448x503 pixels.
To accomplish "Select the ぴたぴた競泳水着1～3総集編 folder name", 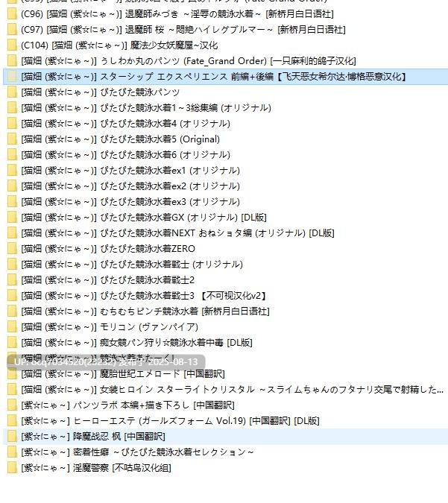I will pos(146,108).
